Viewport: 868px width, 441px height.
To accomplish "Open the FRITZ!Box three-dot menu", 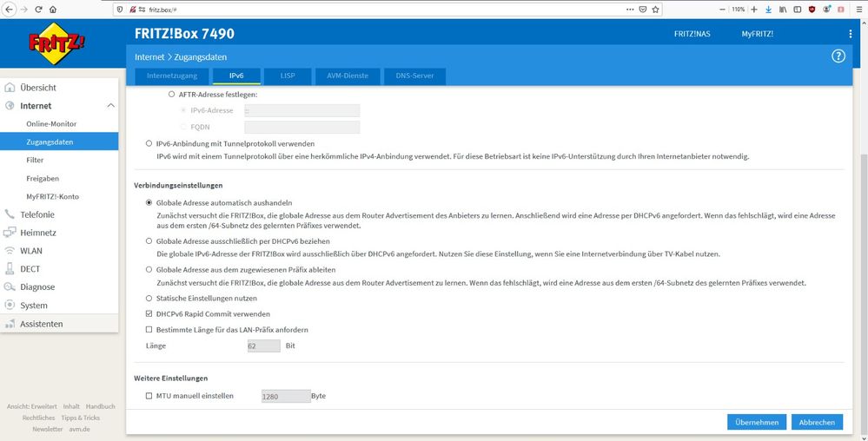I will pos(851,34).
